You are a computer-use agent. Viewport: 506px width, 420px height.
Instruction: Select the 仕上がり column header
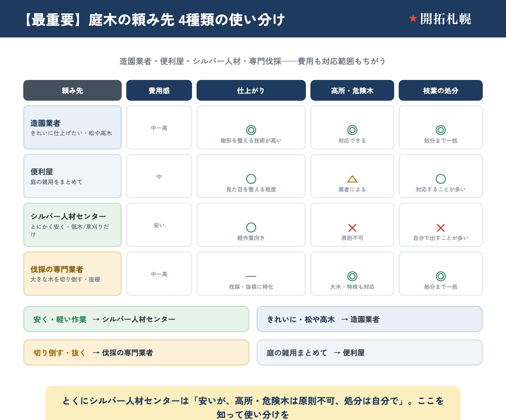pyautogui.click(x=251, y=90)
